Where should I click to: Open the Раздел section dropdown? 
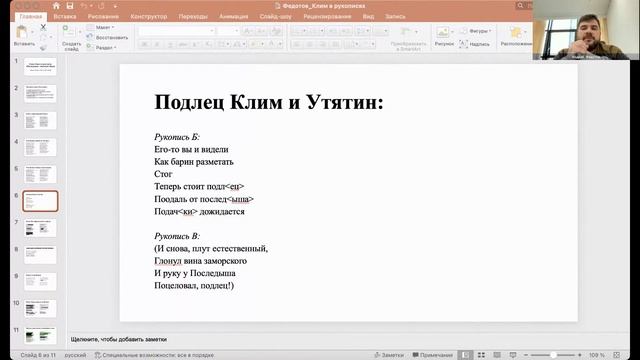pos(102,48)
